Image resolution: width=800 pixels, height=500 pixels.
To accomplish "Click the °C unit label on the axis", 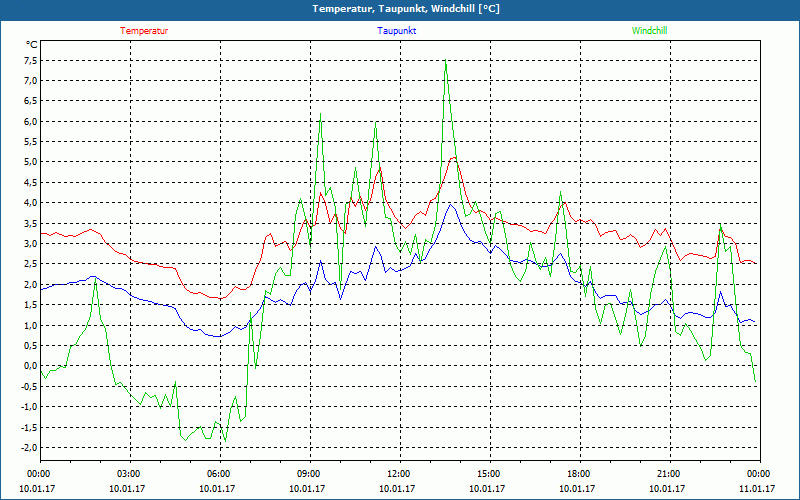I will point(31,45).
